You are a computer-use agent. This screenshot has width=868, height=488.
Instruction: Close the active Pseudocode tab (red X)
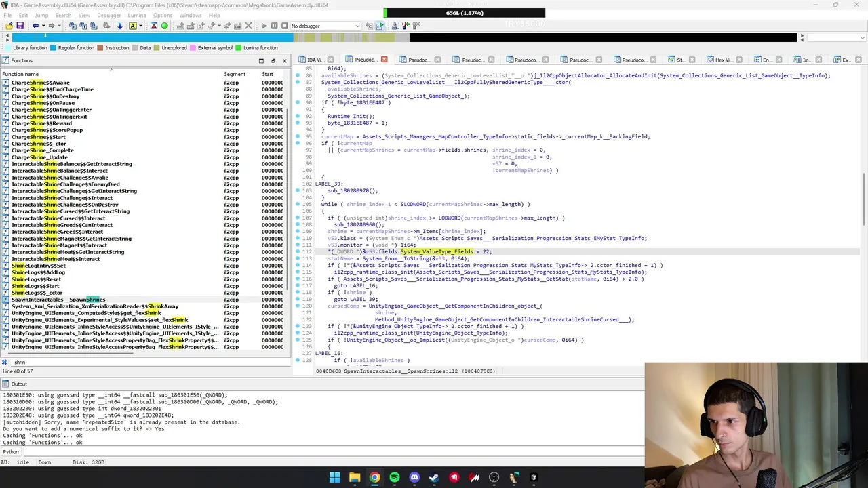[384, 60]
